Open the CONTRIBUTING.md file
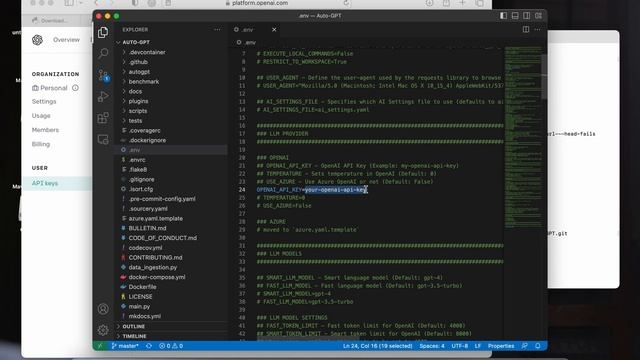Viewport: 640px width, 360px height. (156, 258)
